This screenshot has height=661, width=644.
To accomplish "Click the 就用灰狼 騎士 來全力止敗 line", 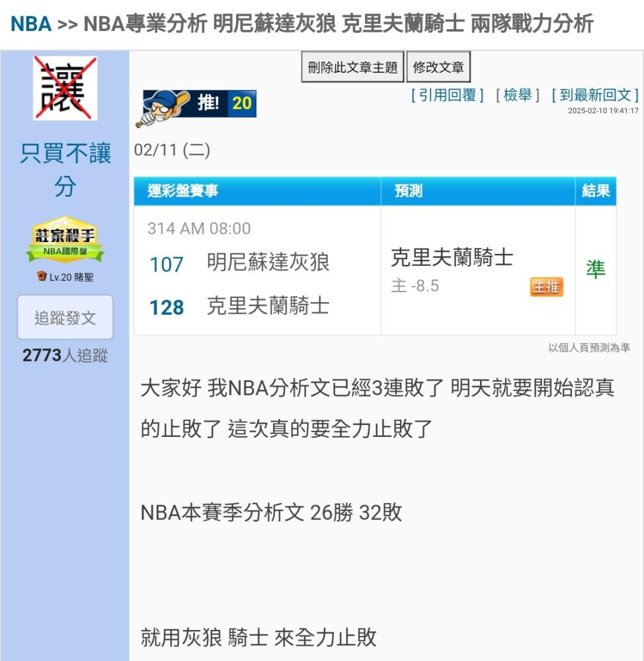I will (x=258, y=637).
